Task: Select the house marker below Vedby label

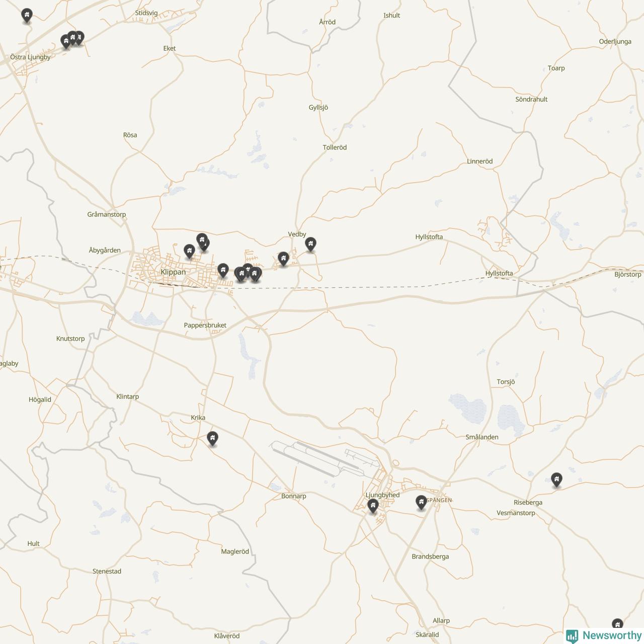Action: click(311, 245)
